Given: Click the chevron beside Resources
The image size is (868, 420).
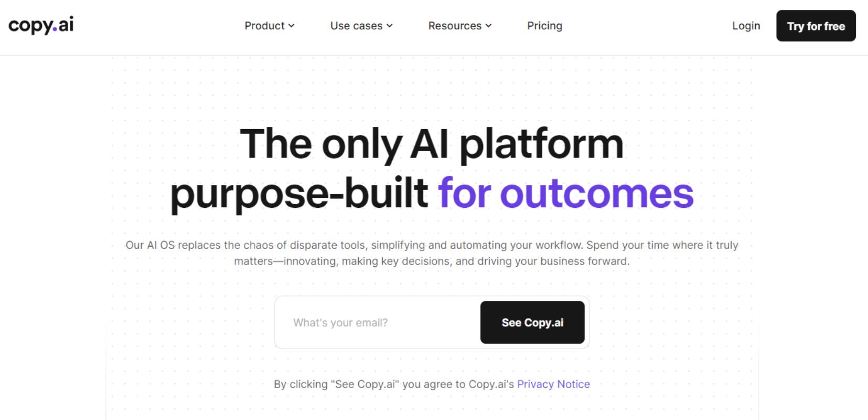Looking at the screenshot, I should tap(489, 26).
